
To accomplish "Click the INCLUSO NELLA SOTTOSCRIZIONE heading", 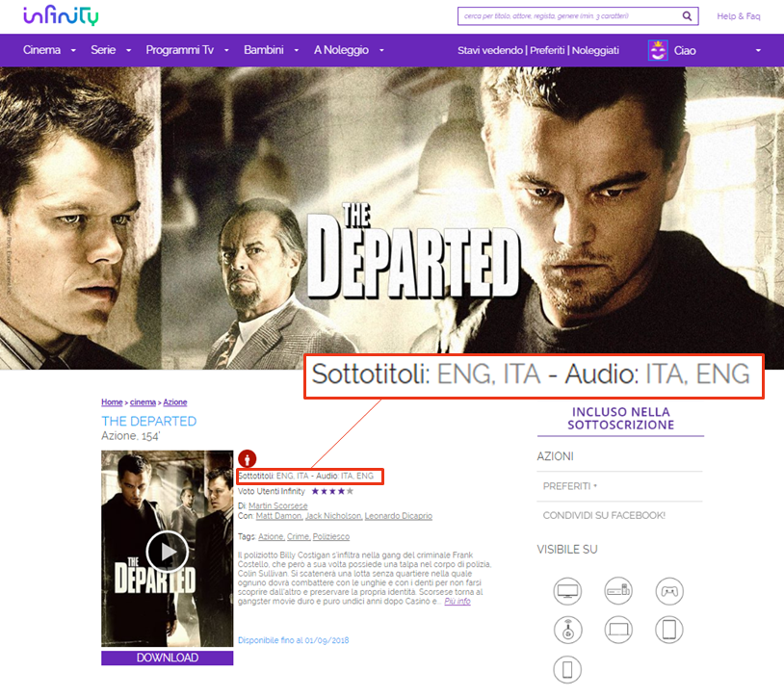I will coord(620,418).
